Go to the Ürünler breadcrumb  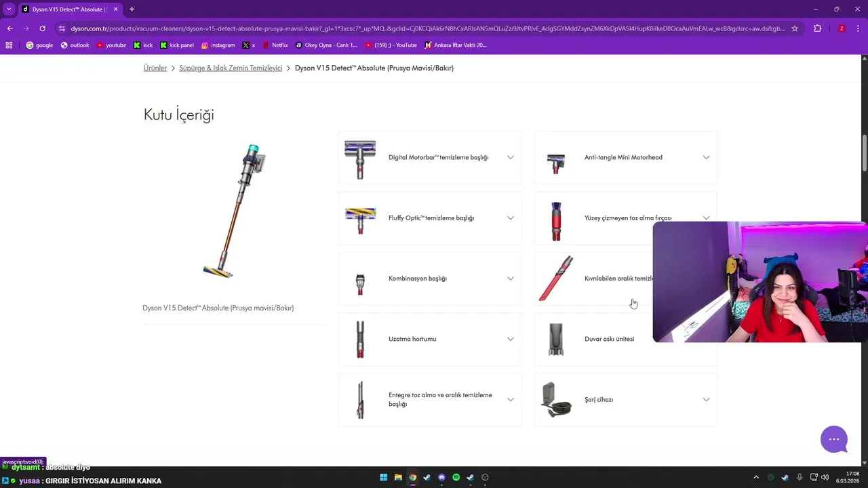[x=155, y=68]
